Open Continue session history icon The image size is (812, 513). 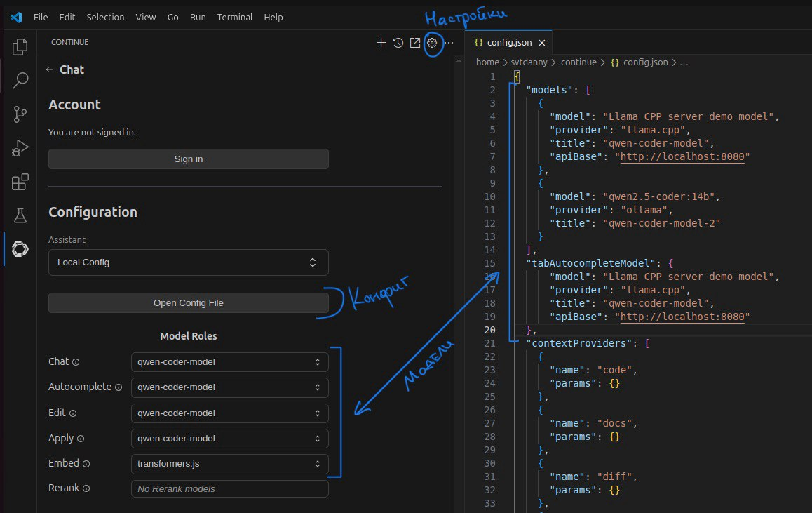click(x=398, y=42)
